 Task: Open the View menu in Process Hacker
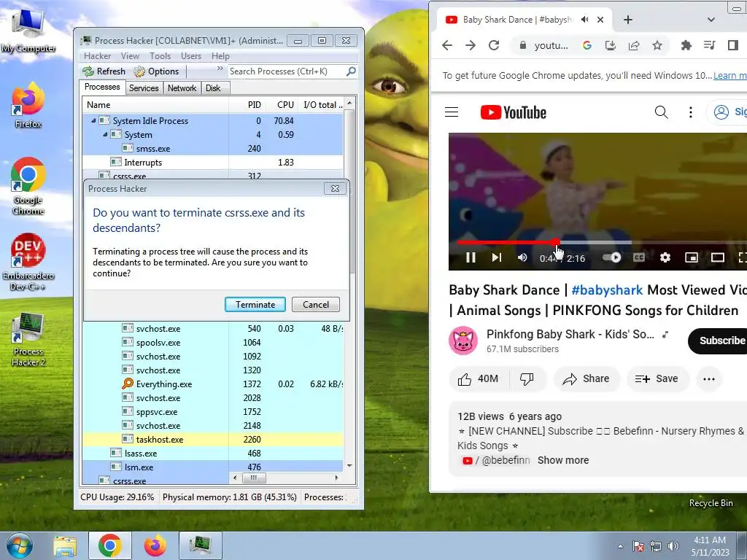point(130,55)
